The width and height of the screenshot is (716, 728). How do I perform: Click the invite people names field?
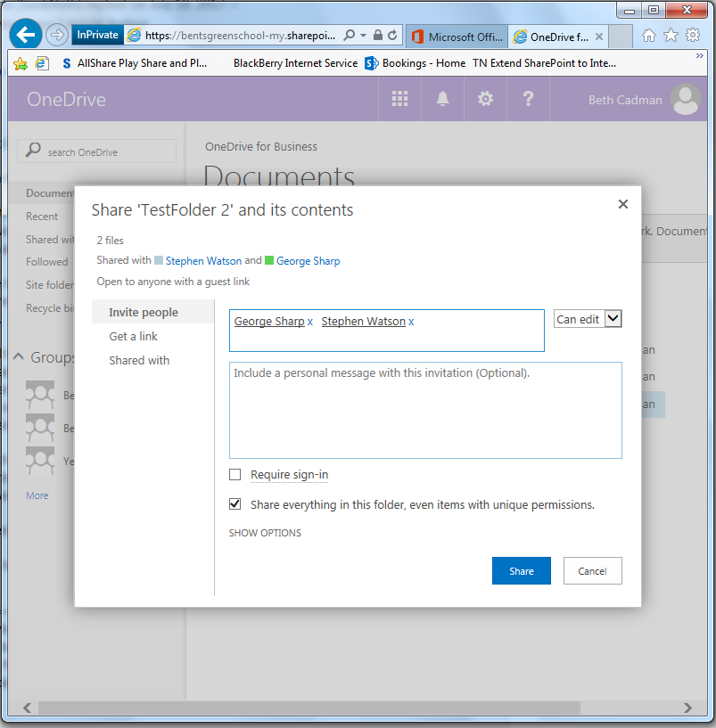point(387,331)
